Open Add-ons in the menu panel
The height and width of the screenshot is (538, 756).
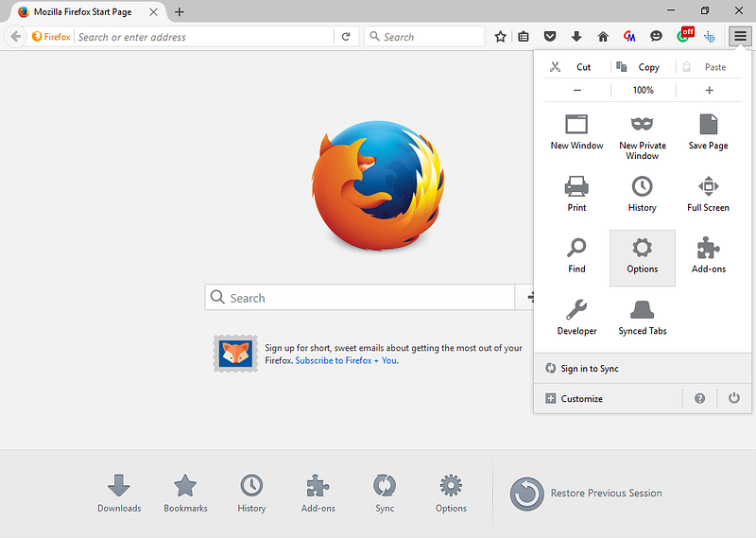tap(708, 256)
